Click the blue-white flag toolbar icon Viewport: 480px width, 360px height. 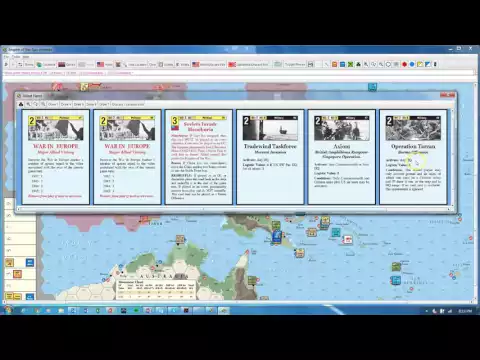[x=428, y=64]
